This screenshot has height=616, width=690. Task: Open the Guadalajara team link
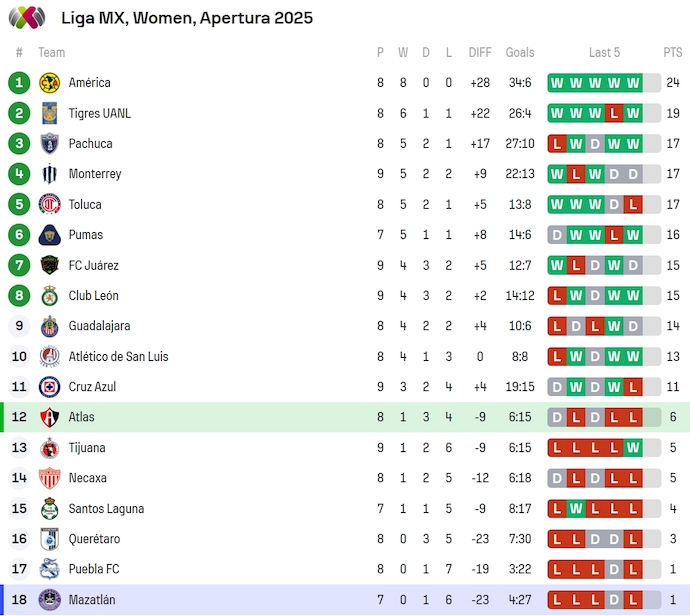click(99, 326)
